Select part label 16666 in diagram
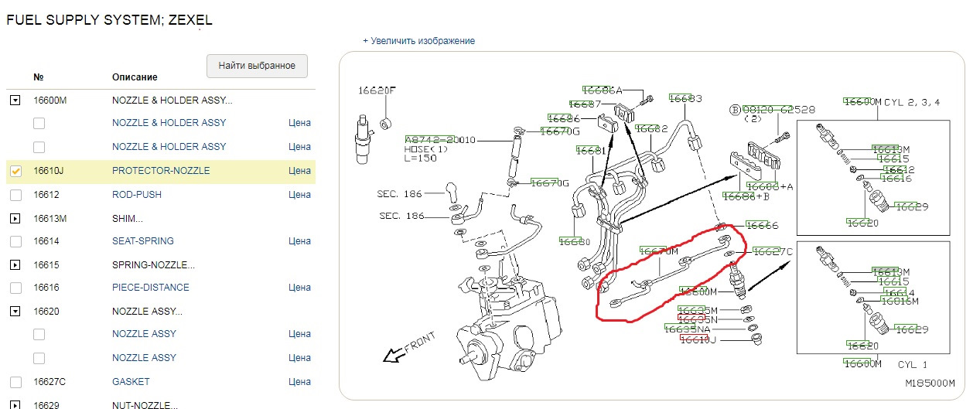 coord(761,226)
